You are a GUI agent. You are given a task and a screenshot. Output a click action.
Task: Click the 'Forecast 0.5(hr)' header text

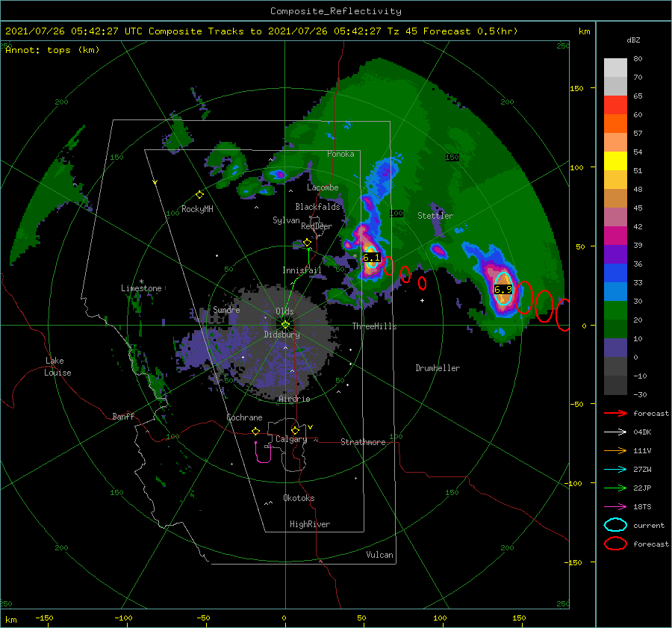pyautogui.click(x=470, y=31)
